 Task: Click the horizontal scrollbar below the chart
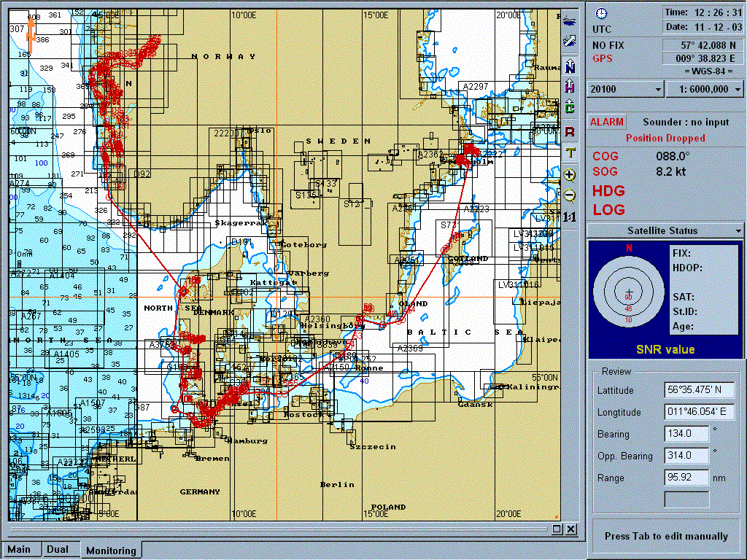(x=277, y=529)
